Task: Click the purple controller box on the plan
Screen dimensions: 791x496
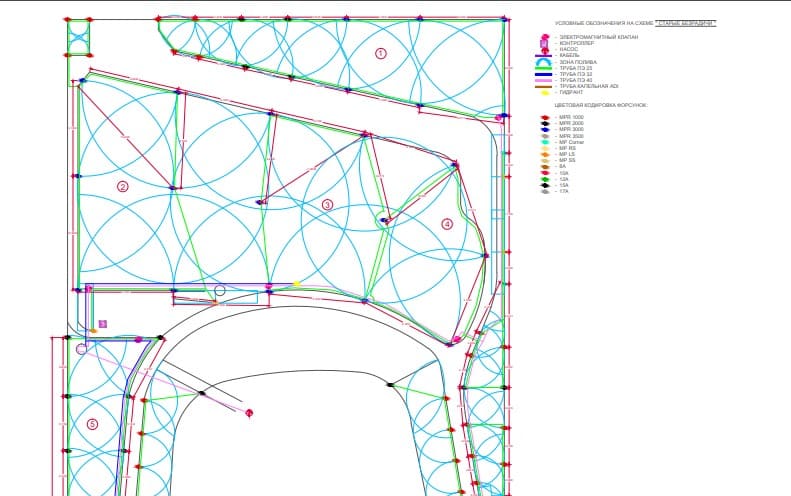Action: 103,324
